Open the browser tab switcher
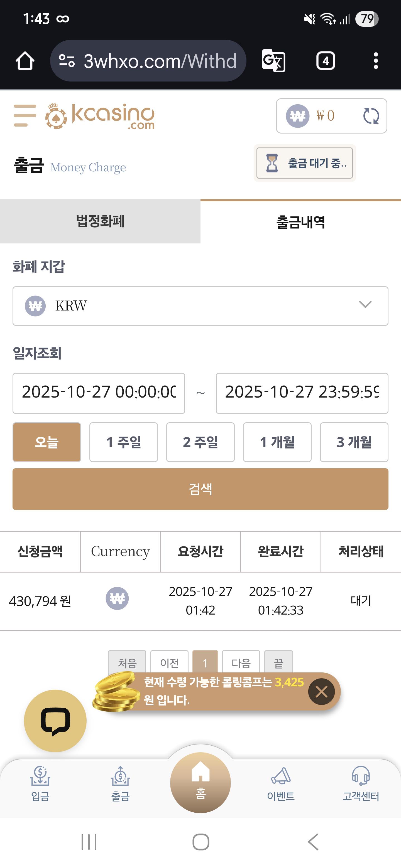The image size is (401, 868). (326, 61)
